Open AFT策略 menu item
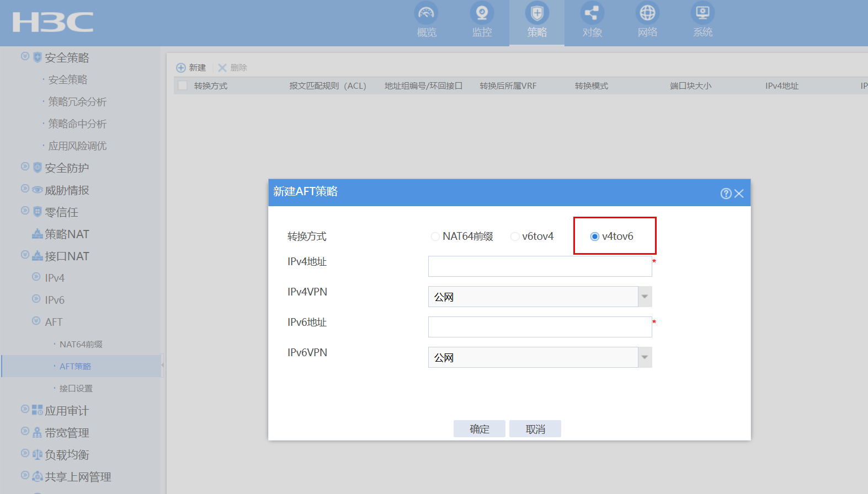 tap(76, 367)
